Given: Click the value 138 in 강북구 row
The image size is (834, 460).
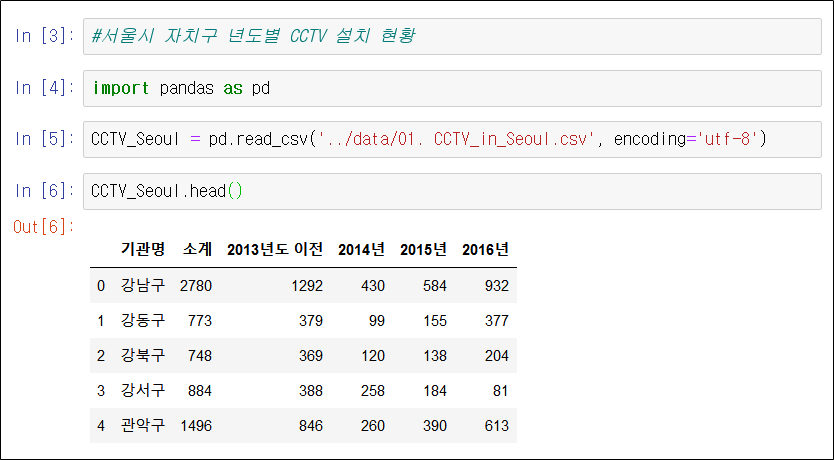Looking at the screenshot, I should [435, 356].
